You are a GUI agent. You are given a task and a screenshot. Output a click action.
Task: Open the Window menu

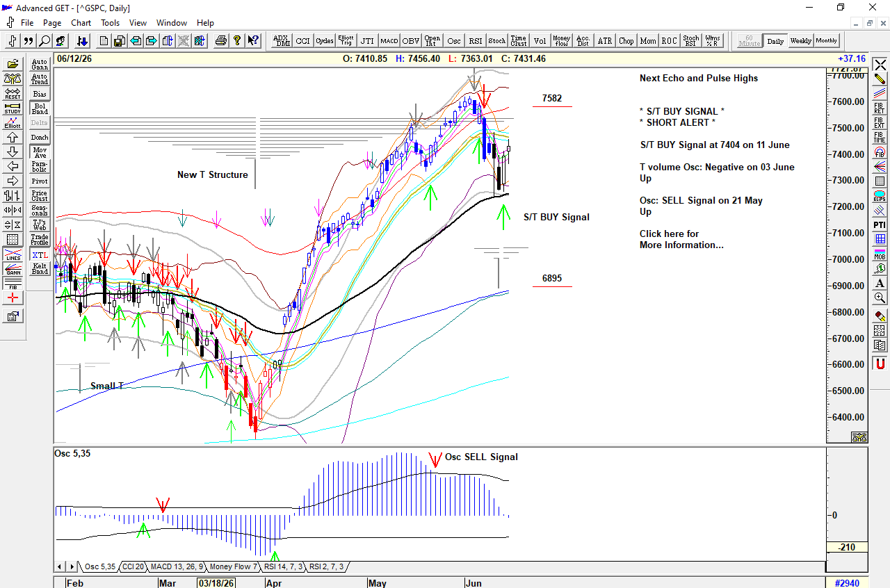(x=171, y=23)
